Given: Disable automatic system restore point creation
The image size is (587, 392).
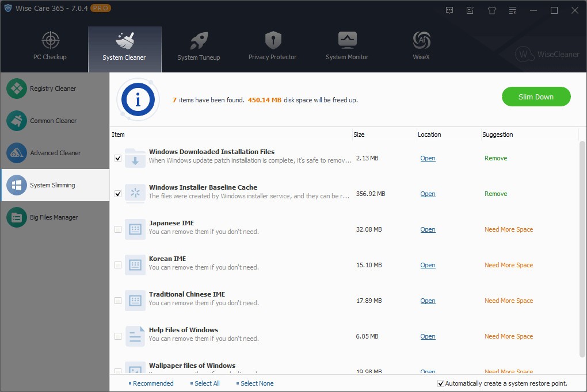Looking at the screenshot, I should (440, 383).
